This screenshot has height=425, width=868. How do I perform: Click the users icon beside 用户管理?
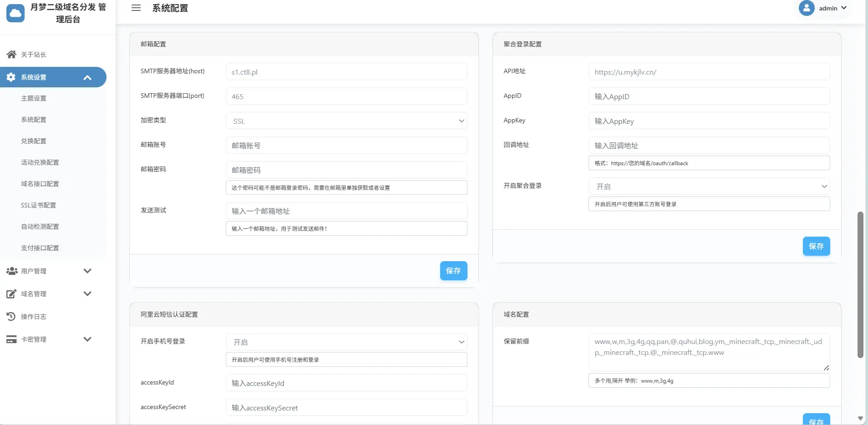(12, 271)
